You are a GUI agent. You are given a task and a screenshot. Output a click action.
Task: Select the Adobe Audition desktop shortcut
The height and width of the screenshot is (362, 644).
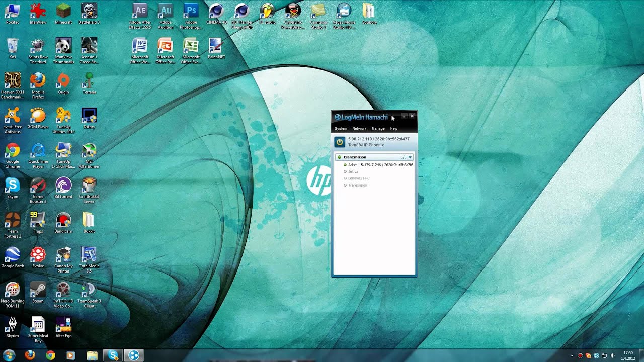(x=166, y=16)
